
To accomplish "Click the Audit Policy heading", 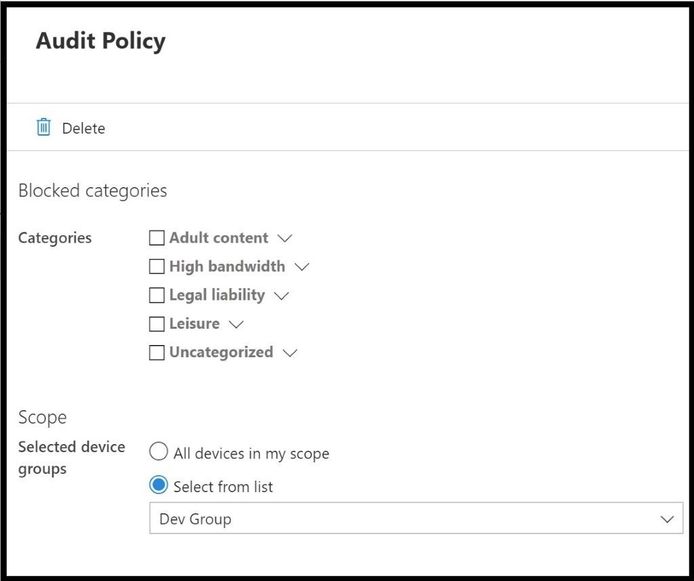I will 101,41.
